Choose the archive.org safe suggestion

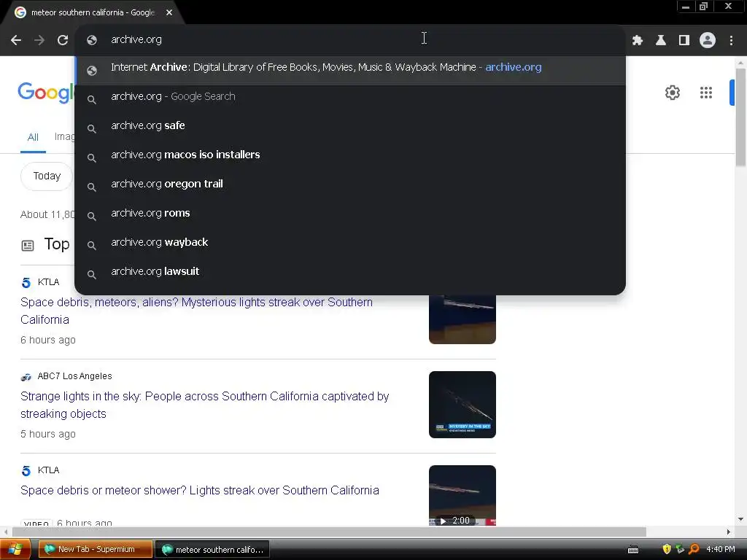(350, 125)
